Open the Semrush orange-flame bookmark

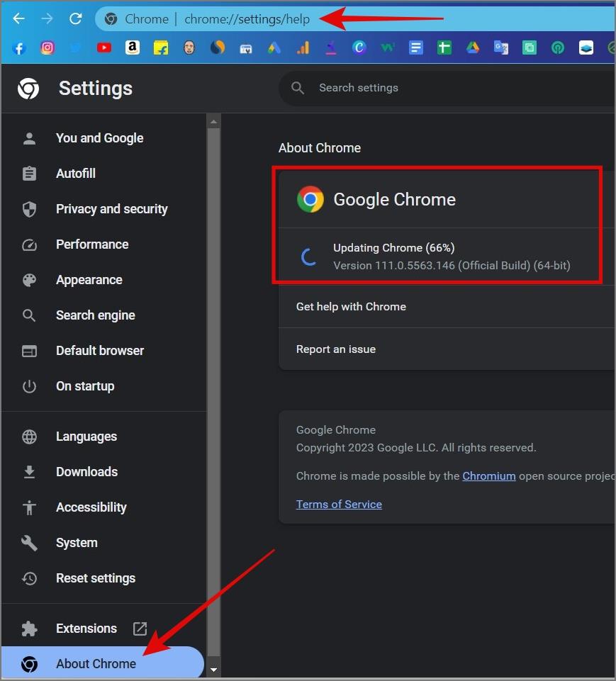(x=218, y=47)
